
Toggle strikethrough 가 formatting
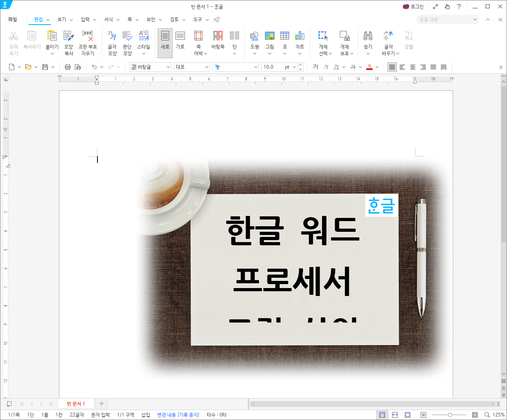pyautogui.click(x=353, y=67)
